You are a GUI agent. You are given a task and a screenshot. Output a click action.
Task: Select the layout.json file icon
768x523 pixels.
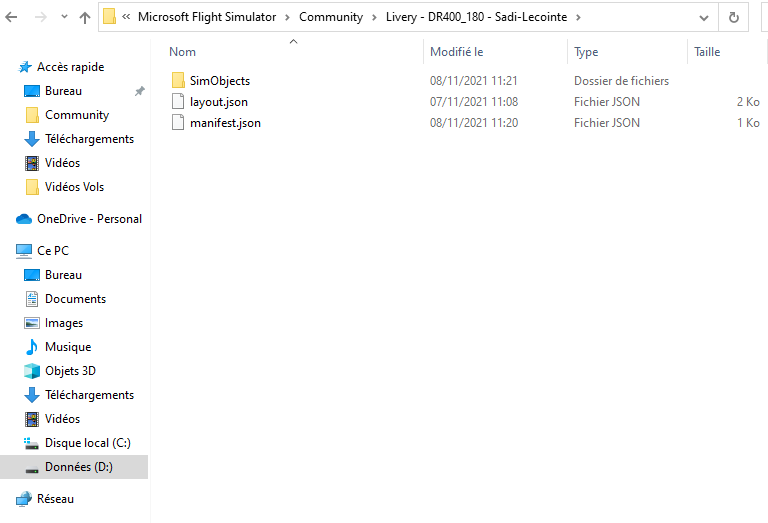(178, 101)
